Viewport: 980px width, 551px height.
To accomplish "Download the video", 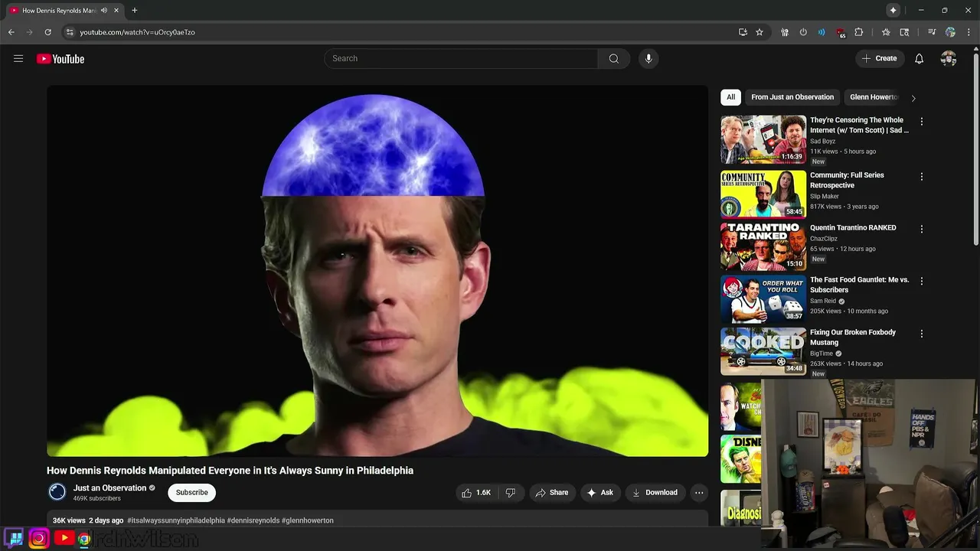I will (655, 493).
